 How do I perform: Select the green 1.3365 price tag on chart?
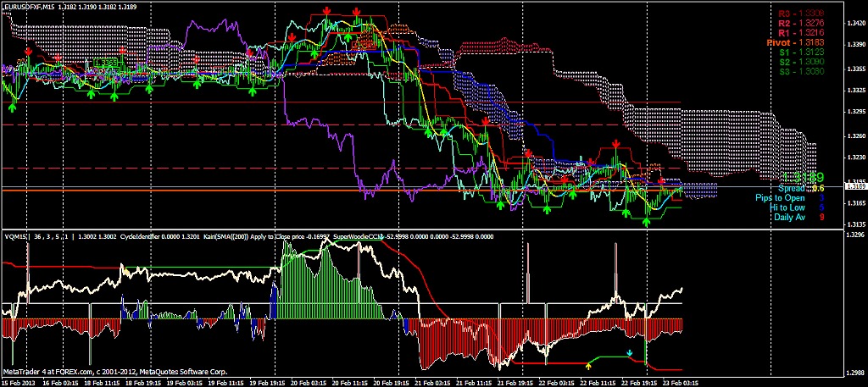pos(106,63)
